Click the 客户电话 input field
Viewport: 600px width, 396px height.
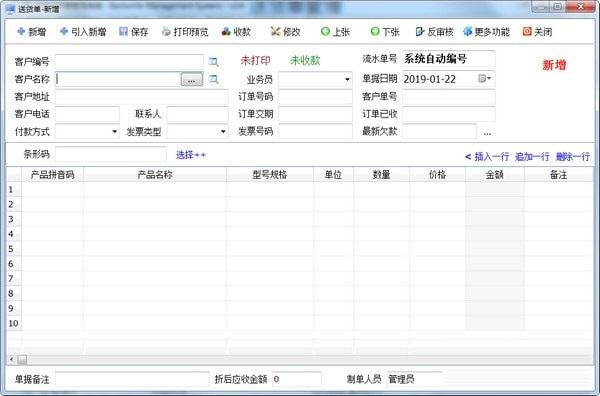pyautogui.click(x=87, y=114)
